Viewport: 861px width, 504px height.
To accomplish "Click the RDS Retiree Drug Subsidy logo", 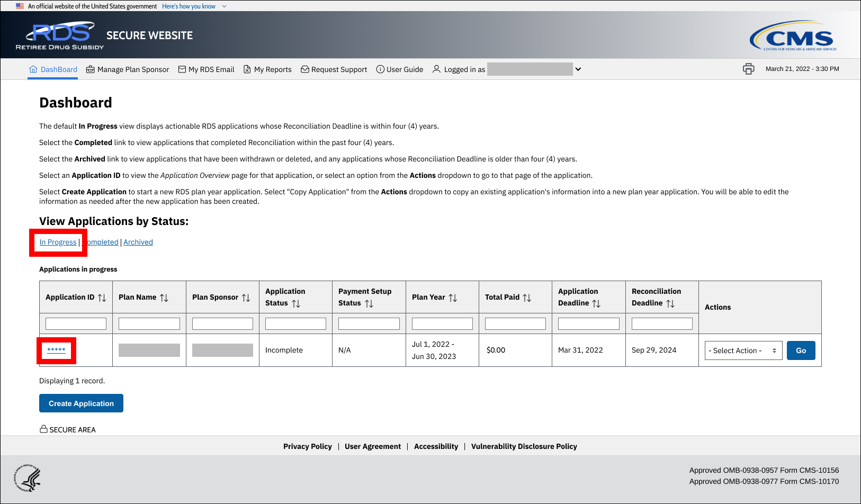I will 60,35.
